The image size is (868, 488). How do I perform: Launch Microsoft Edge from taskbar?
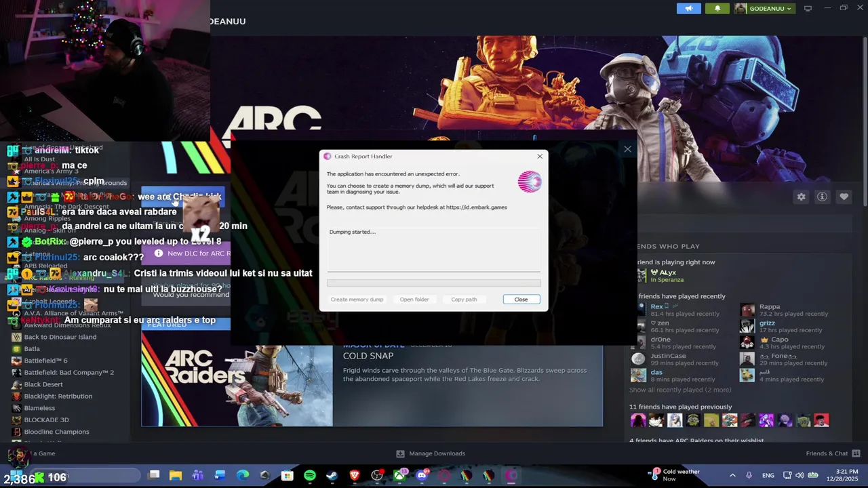click(243, 476)
